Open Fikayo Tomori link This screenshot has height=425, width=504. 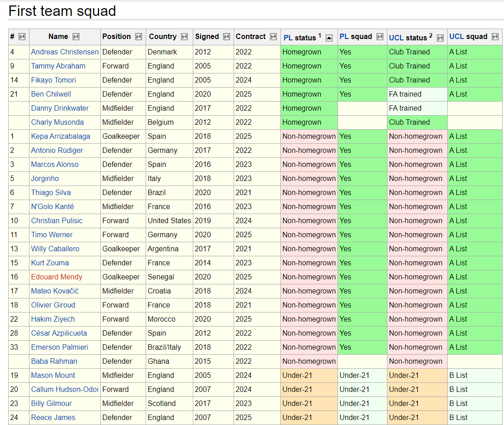coord(54,80)
